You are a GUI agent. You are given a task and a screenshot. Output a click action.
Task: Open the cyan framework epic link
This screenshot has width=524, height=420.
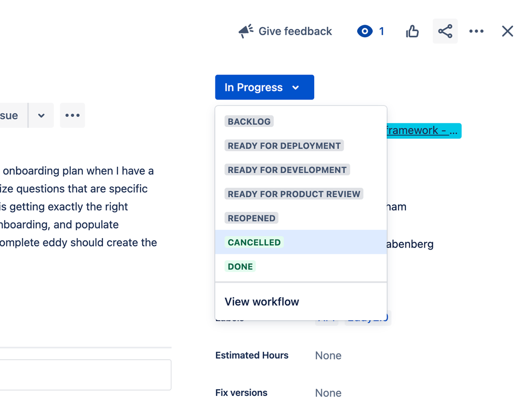pos(423,131)
